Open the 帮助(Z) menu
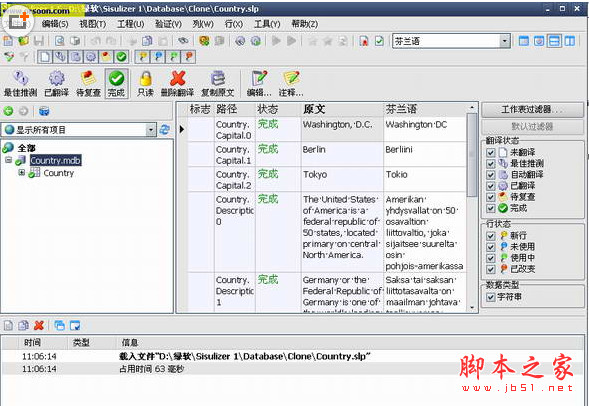Screen dimensions: 589x406 305,24
